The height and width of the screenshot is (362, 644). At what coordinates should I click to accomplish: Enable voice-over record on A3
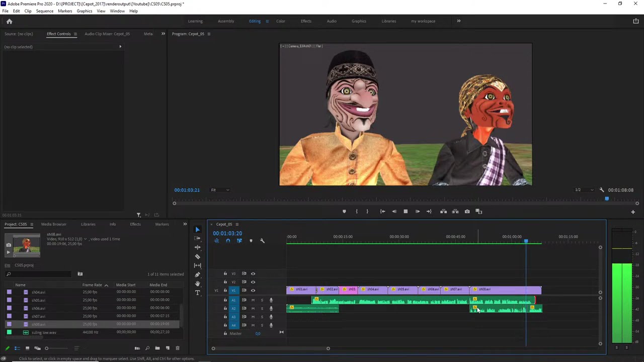(271, 317)
